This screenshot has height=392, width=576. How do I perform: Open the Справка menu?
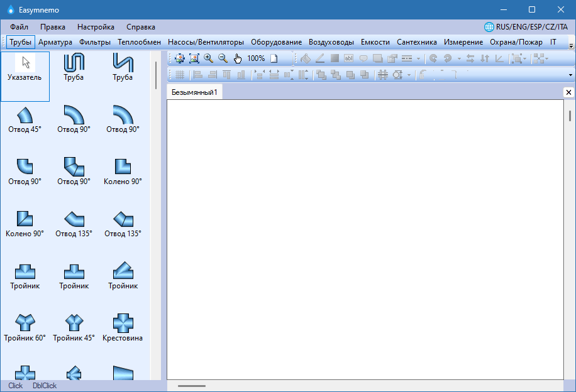(141, 27)
